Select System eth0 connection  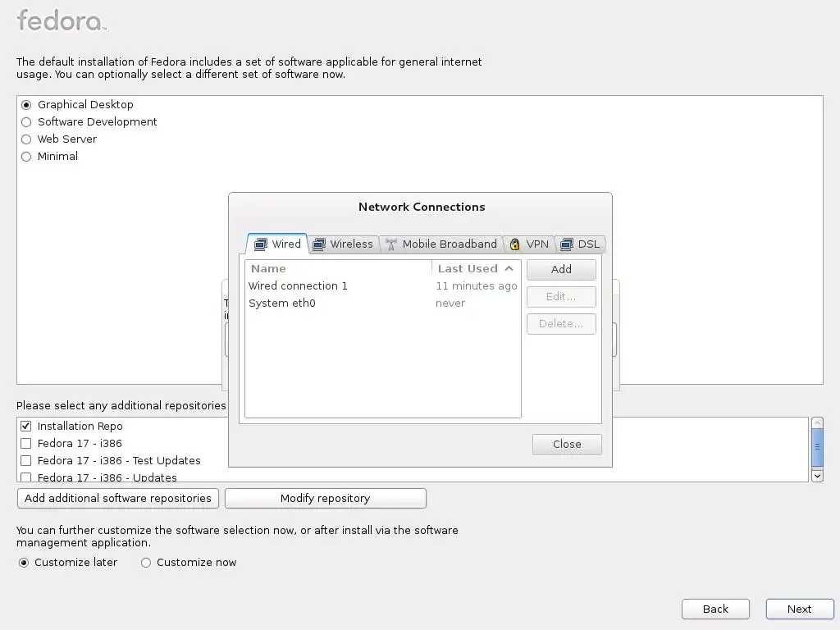[382, 304]
